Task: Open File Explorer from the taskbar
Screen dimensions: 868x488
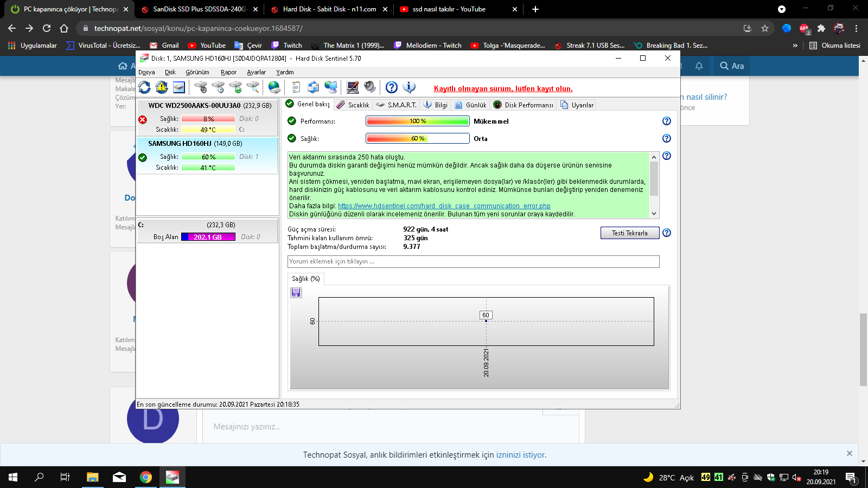Action: [x=93, y=477]
